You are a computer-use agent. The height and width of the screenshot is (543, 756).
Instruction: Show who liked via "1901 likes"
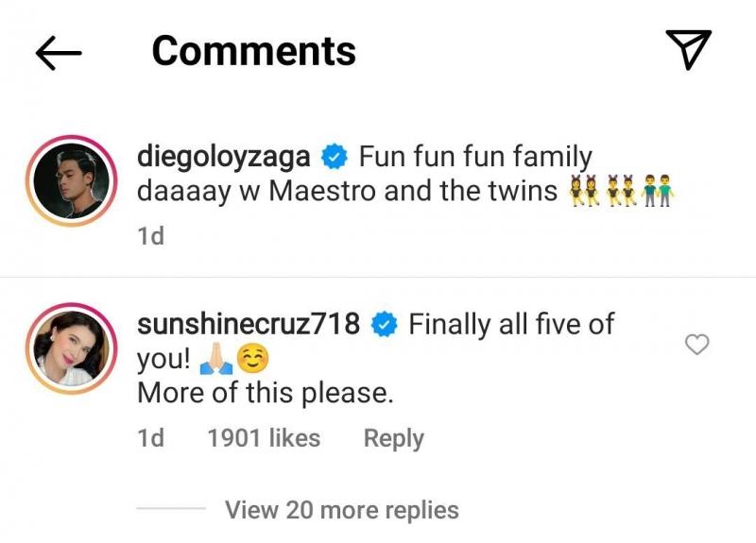[x=263, y=438]
